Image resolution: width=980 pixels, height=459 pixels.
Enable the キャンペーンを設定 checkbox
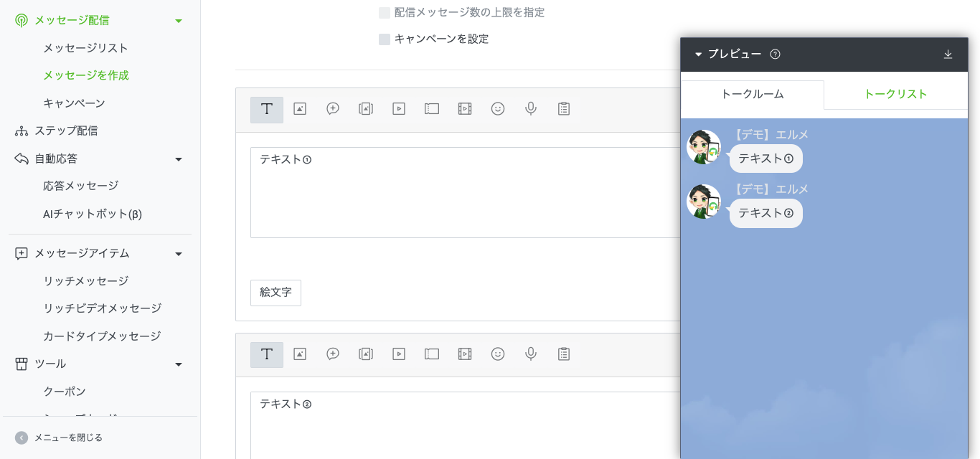pyautogui.click(x=385, y=39)
